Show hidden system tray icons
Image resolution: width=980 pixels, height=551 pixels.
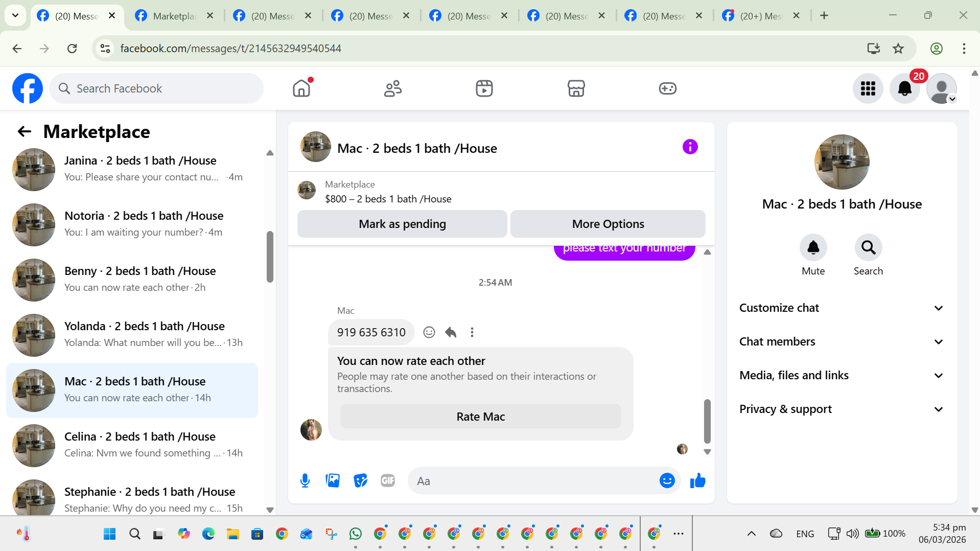tap(751, 534)
